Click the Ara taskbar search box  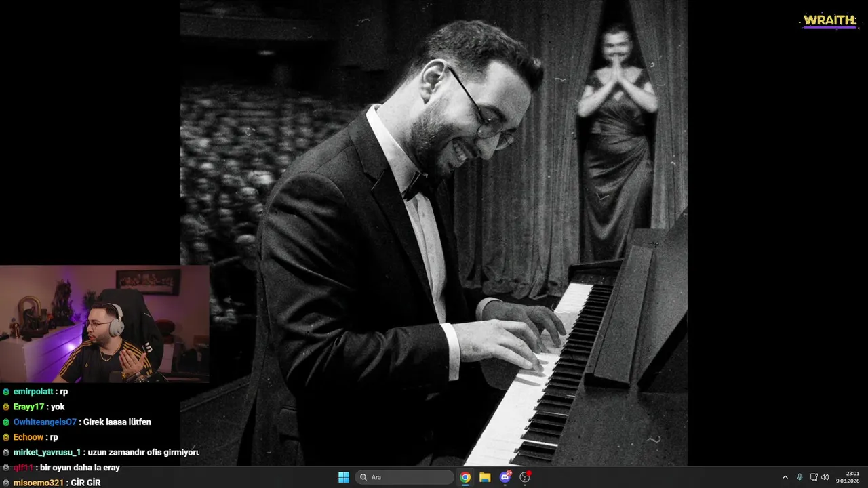(406, 477)
